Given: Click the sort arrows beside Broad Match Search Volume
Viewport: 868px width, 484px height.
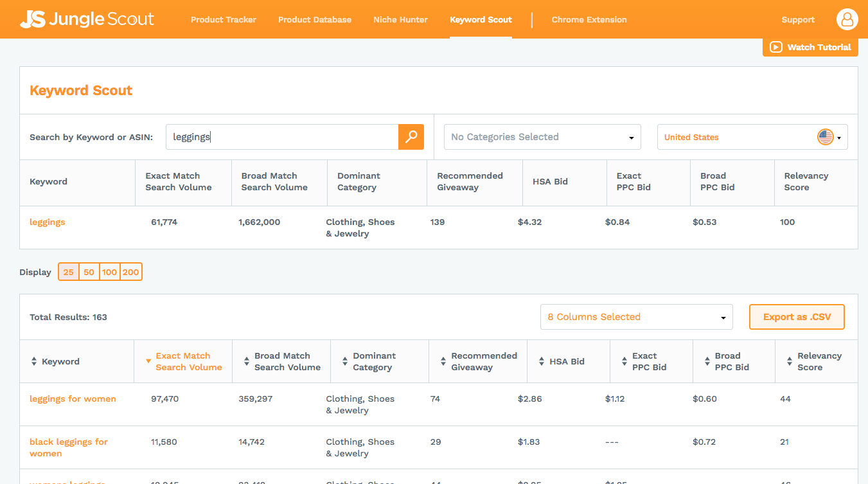Looking at the screenshot, I should pos(246,361).
